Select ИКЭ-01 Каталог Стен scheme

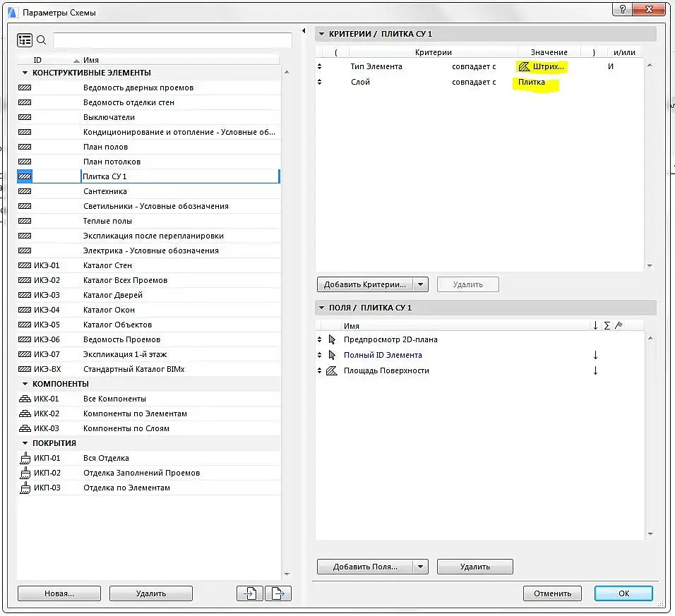[148, 265]
